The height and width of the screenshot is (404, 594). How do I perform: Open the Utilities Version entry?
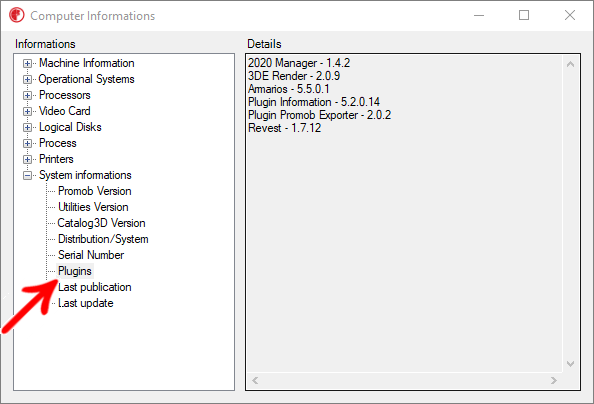(x=93, y=207)
